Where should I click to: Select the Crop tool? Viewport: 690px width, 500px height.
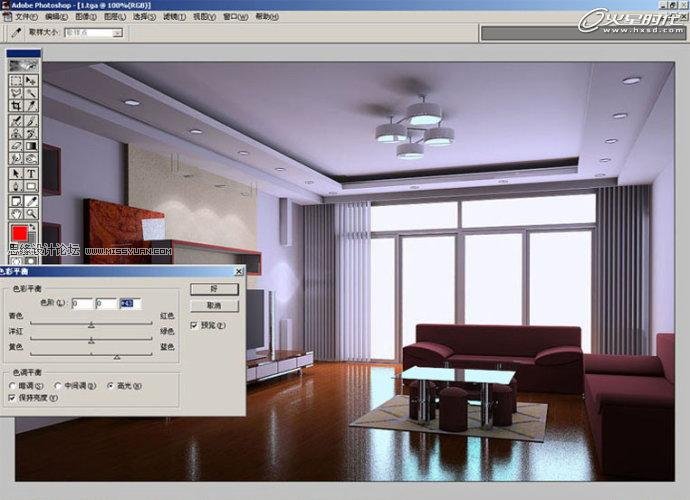[16, 105]
